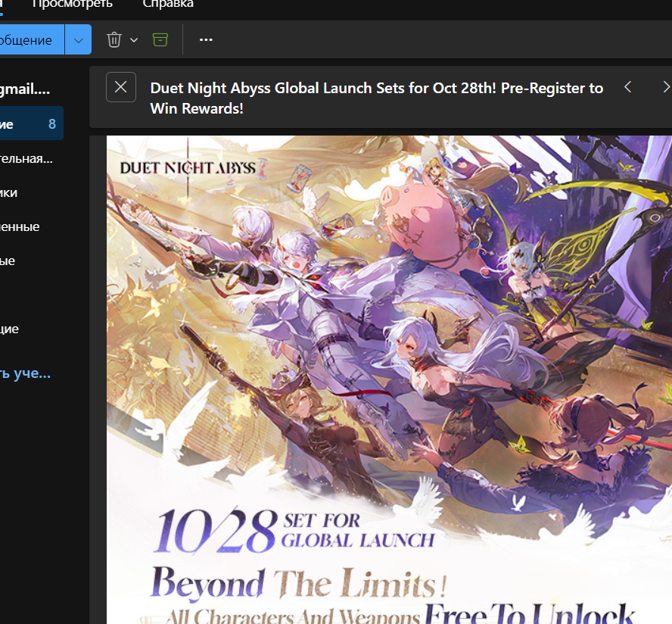Viewport: 672px width, 624px height.
Task: Close the opened Duet Night Abyss email
Action: point(121,87)
